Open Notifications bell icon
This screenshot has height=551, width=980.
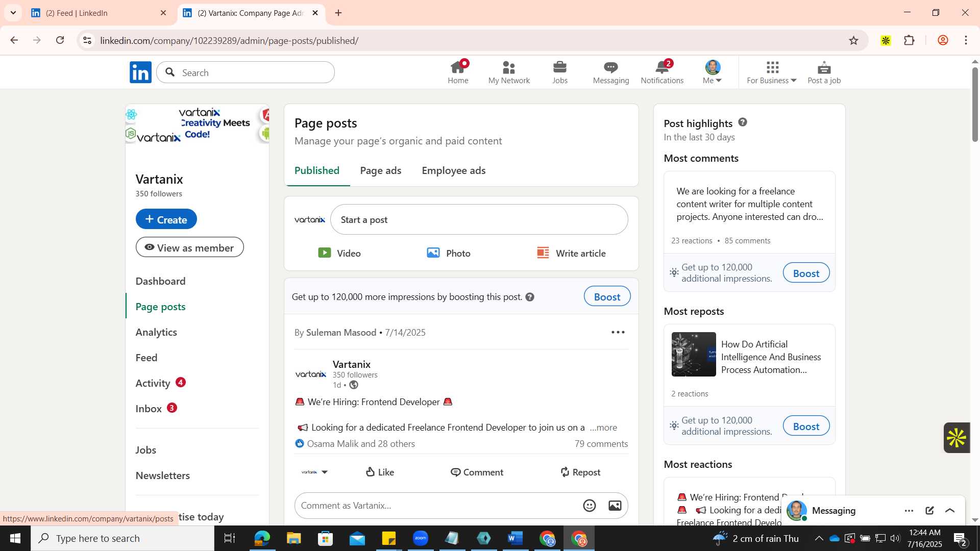(662, 72)
